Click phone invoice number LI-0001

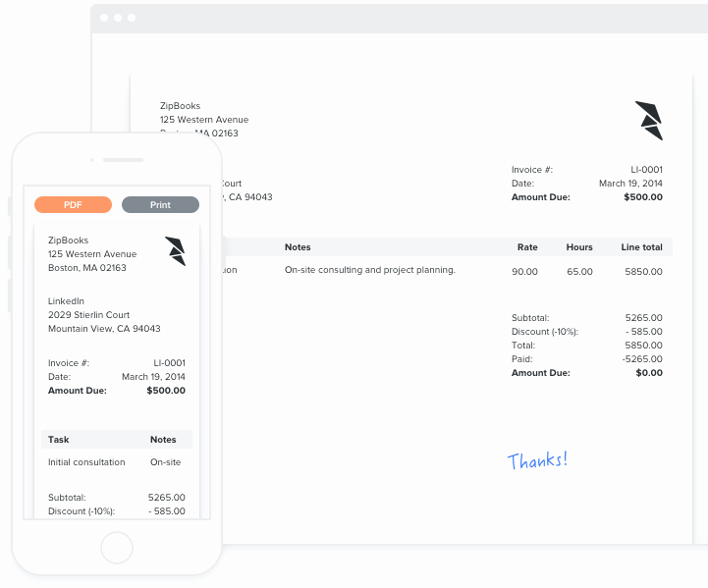[169, 363]
